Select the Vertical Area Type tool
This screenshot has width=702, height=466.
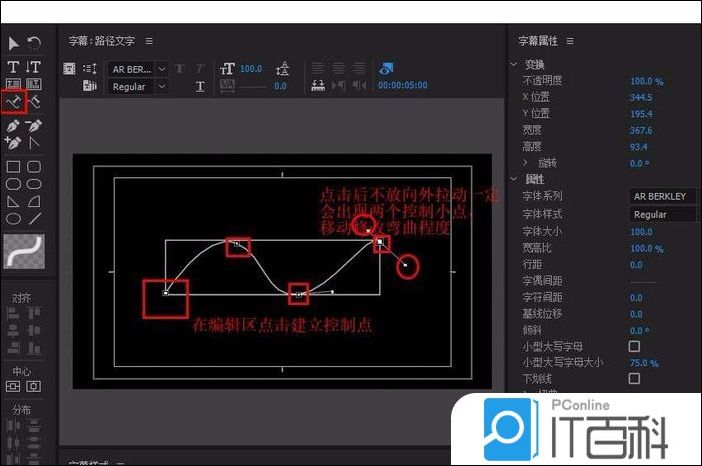coord(34,84)
